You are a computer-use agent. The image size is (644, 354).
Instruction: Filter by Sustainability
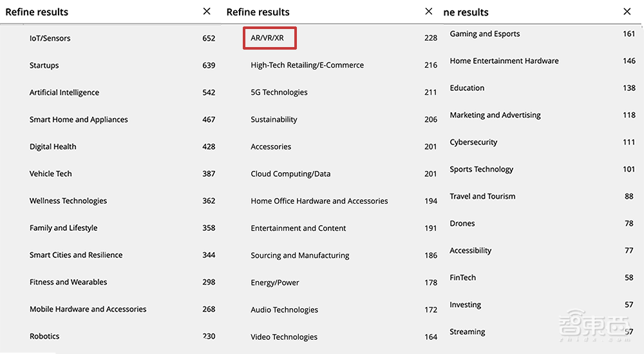(x=274, y=119)
